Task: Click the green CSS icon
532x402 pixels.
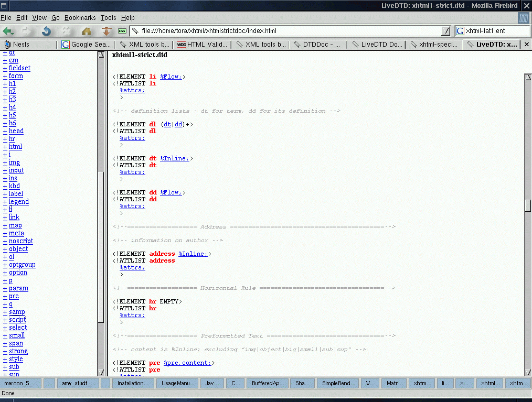Action: [122, 31]
